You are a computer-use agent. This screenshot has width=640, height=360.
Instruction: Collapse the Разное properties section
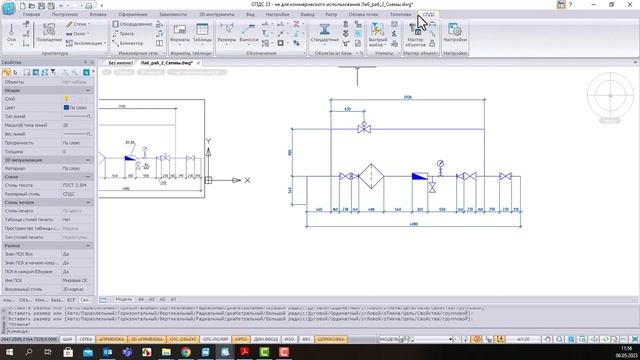[88, 246]
